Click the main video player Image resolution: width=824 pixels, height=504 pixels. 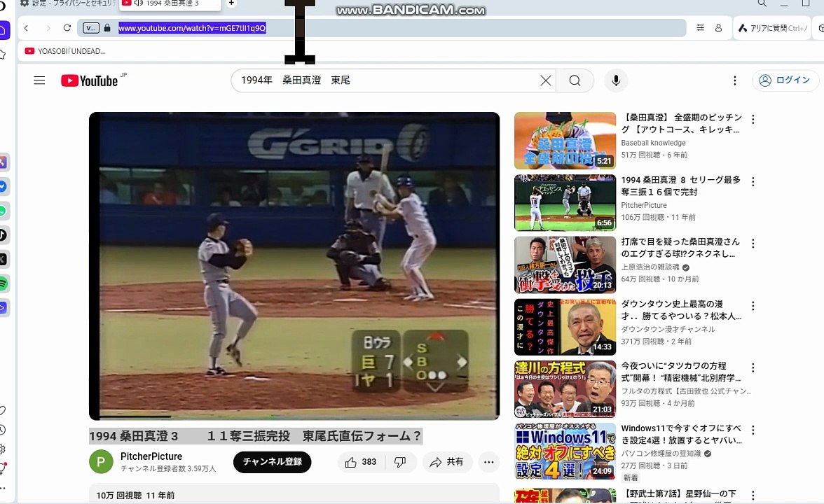coord(294,265)
